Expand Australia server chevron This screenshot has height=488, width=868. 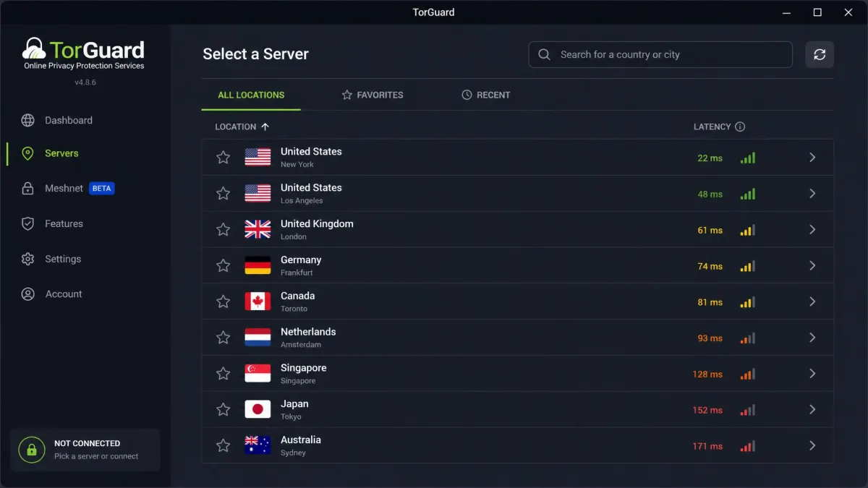point(812,445)
